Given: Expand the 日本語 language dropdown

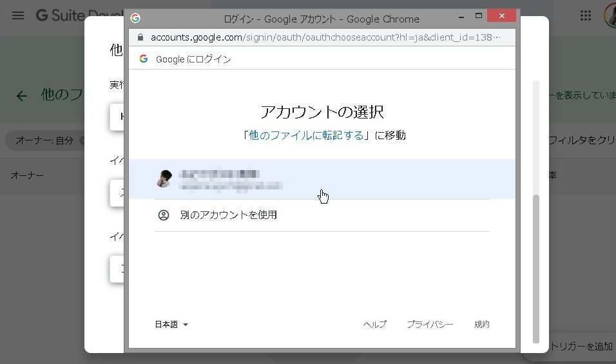Looking at the screenshot, I should click(171, 325).
